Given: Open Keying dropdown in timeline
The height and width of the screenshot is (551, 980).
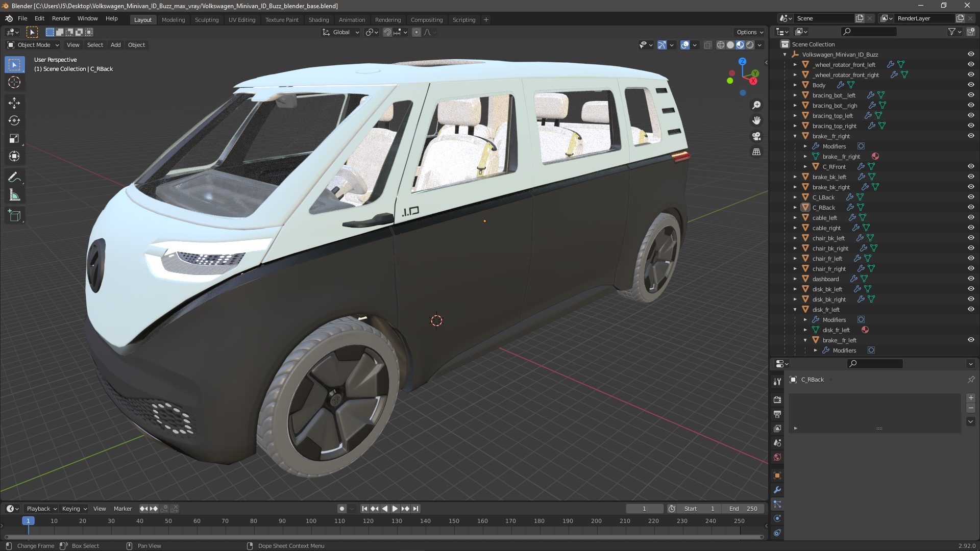Looking at the screenshot, I should (x=74, y=509).
